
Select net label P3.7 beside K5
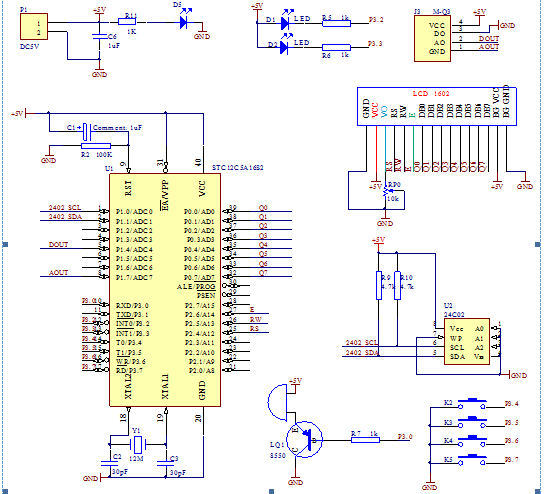[x=512, y=459]
